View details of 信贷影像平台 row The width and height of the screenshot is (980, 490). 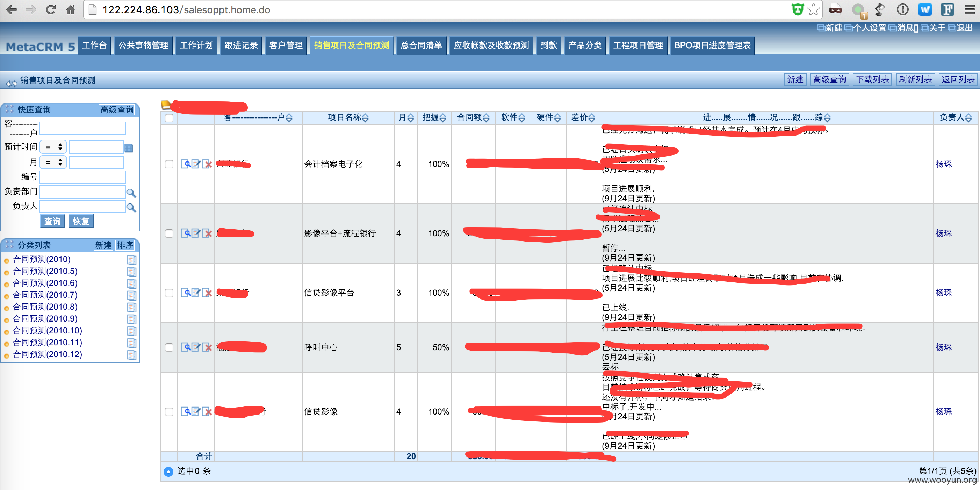pos(186,293)
